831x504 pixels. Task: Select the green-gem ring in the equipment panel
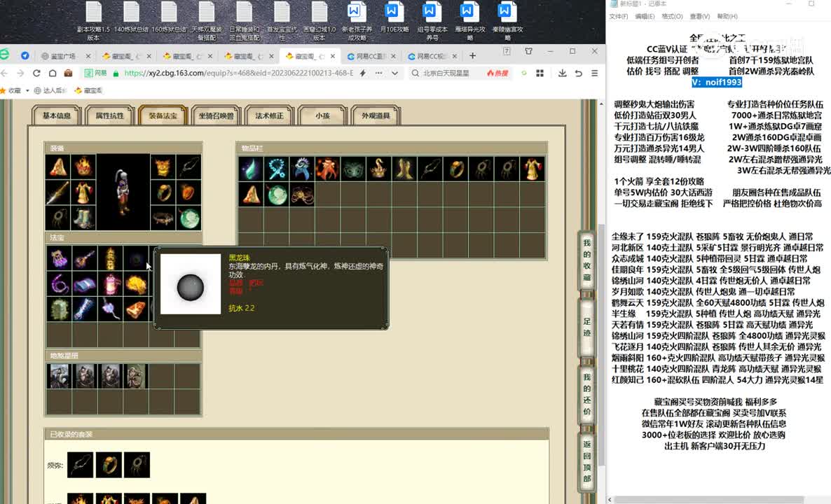(x=163, y=192)
